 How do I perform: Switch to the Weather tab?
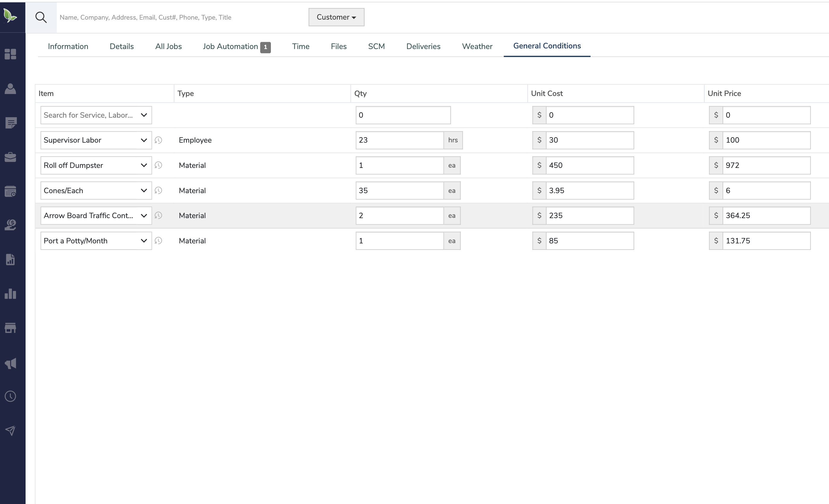click(x=478, y=46)
